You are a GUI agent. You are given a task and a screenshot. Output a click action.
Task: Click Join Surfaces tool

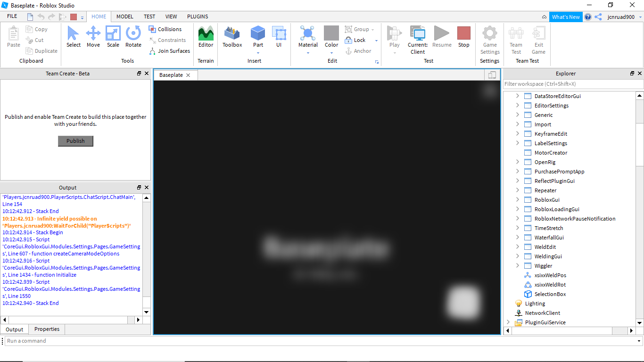[x=169, y=51]
